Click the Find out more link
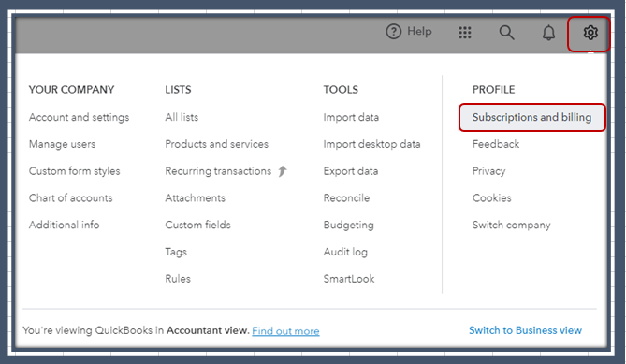This screenshot has height=364, width=626. (x=285, y=331)
